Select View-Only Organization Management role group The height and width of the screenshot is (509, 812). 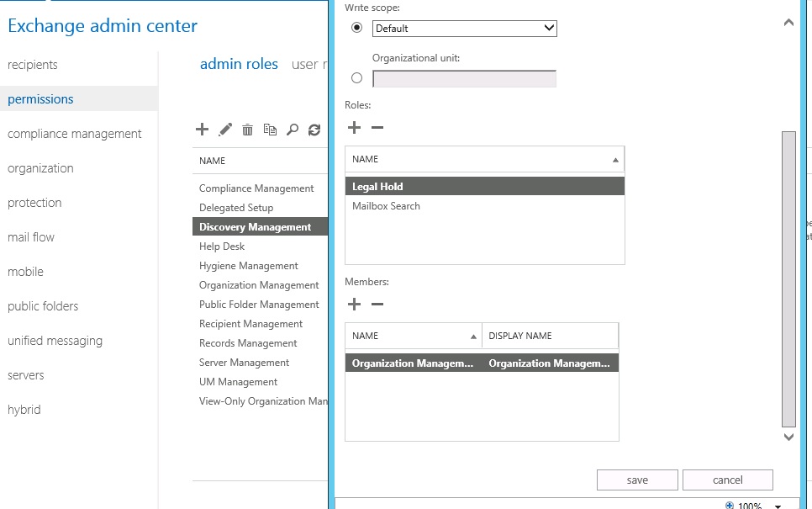tap(263, 401)
